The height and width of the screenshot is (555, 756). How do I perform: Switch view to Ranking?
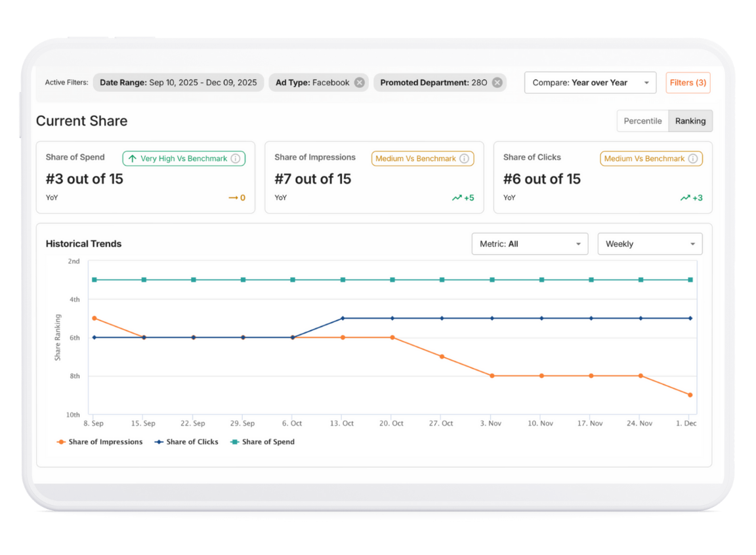pyautogui.click(x=690, y=121)
